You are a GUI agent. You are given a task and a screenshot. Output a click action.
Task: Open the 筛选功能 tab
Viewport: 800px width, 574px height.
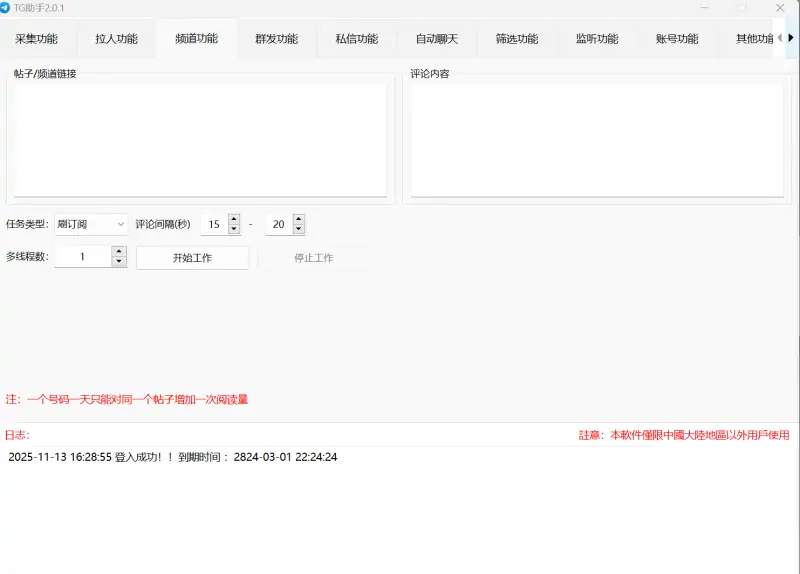(517, 39)
